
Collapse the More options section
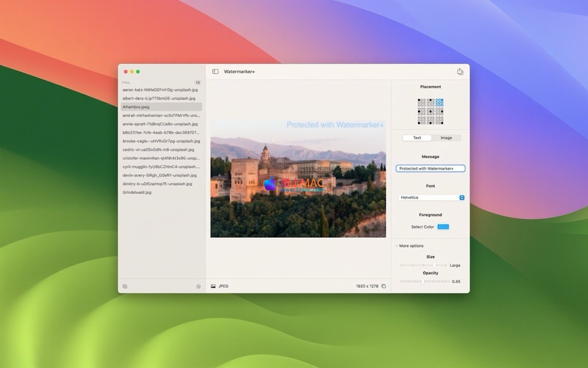[396, 246]
